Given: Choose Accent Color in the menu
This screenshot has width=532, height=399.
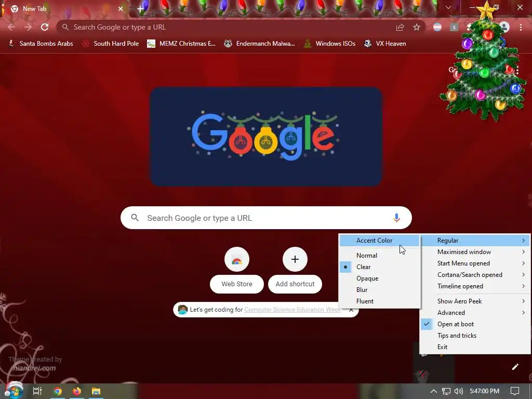Looking at the screenshot, I should 380,241.
